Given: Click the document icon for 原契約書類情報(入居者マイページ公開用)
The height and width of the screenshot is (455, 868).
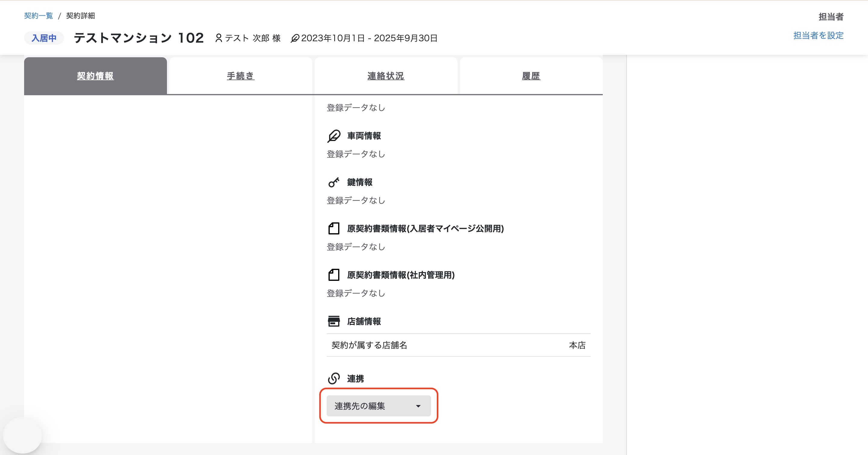Looking at the screenshot, I should pyautogui.click(x=334, y=228).
